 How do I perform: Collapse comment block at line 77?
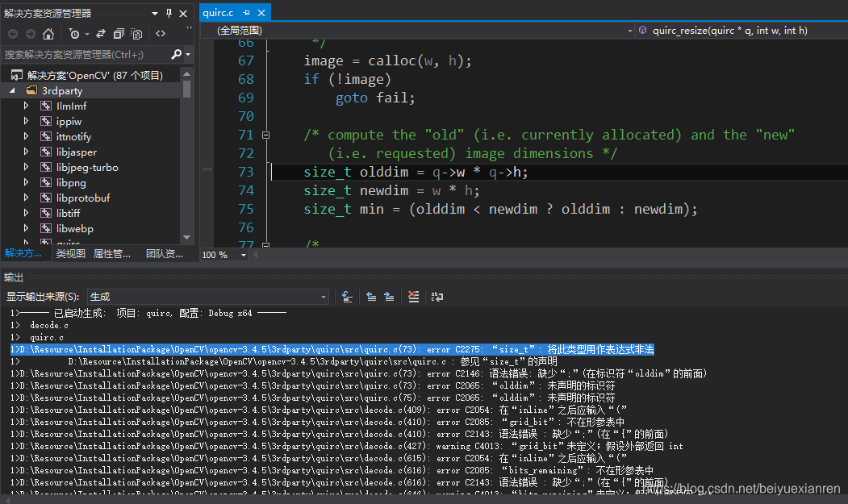pyautogui.click(x=265, y=245)
